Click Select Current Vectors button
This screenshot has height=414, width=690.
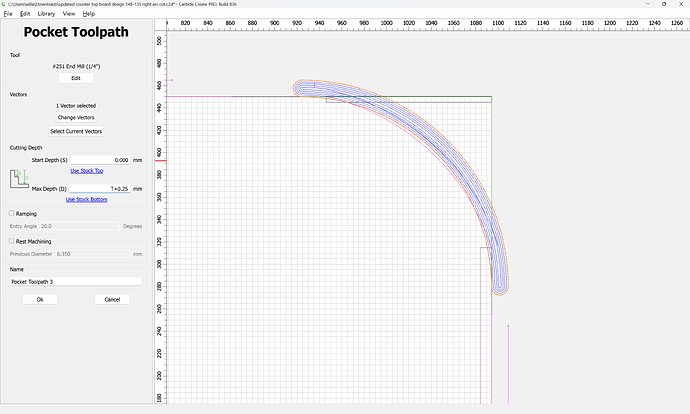(76, 131)
